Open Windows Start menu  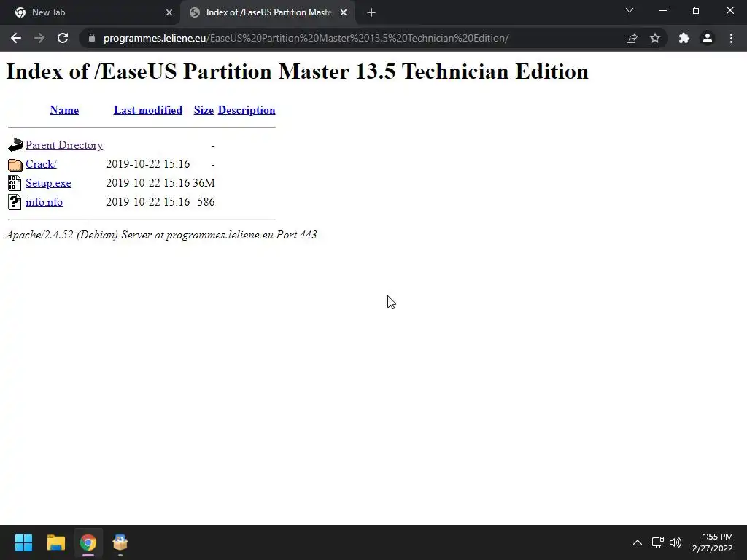pos(23,542)
